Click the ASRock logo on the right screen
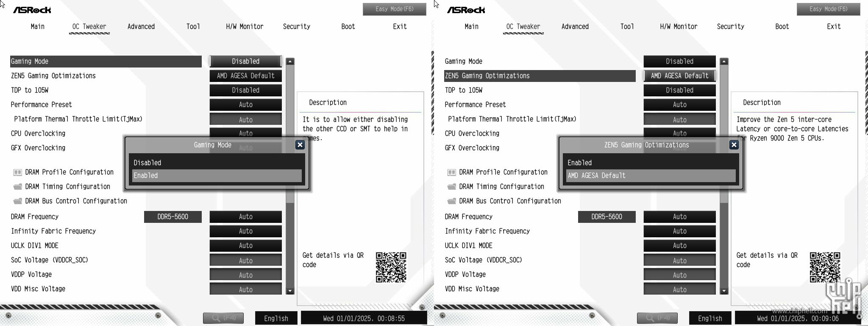The height and width of the screenshot is (326, 868). point(466,10)
